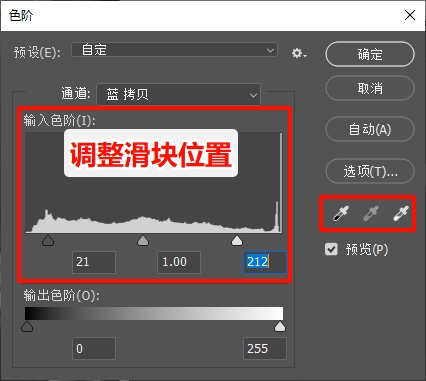Close the 色阶 dialog window

point(410,15)
